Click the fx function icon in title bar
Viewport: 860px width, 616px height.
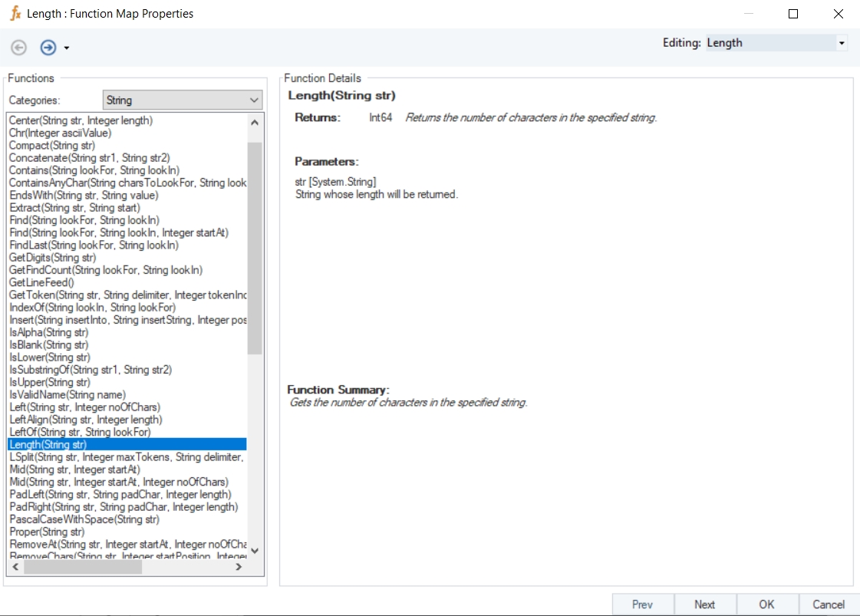click(x=15, y=14)
